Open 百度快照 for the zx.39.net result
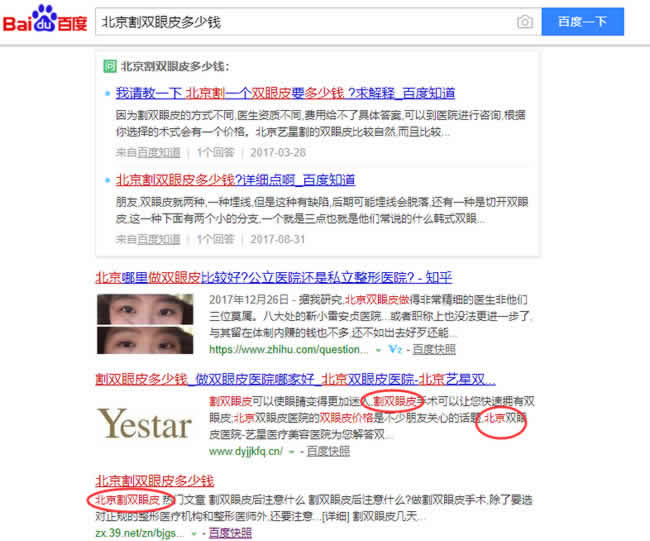Viewport: 650px width, 541px height. click(x=230, y=533)
